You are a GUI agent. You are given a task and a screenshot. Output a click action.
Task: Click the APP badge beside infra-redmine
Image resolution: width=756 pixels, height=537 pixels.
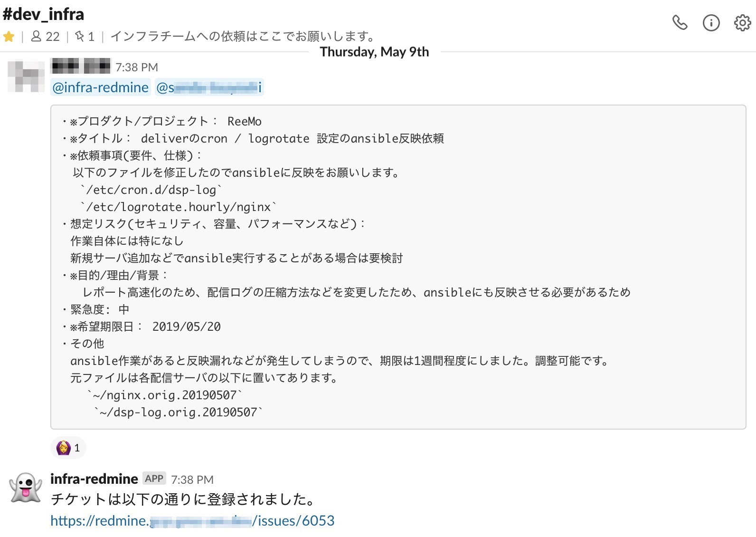click(154, 479)
